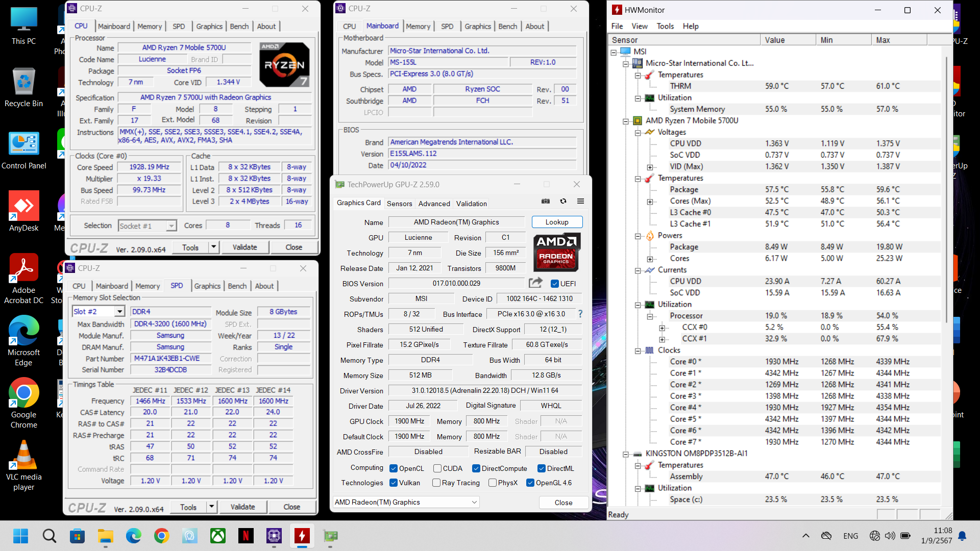Toggle the OpenCL checkbox

click(393, 468)
